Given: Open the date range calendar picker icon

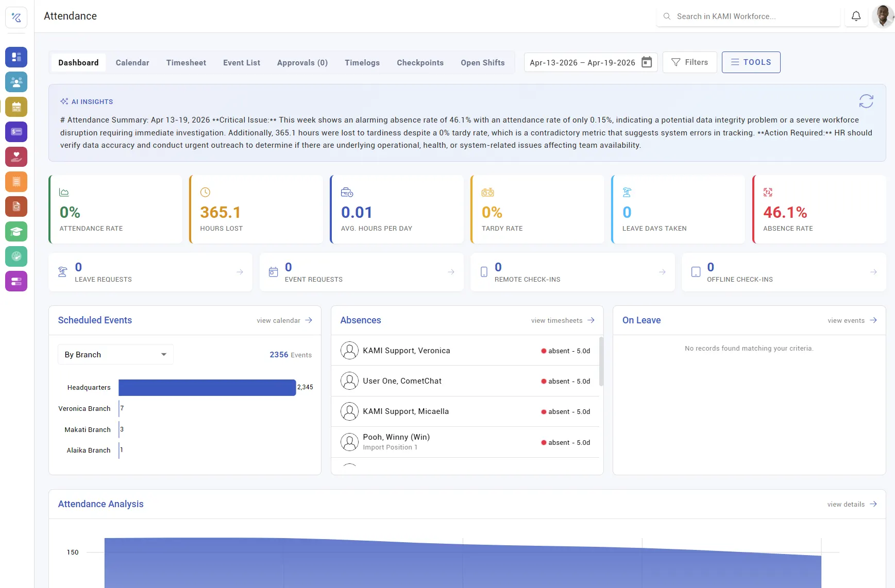Looking at the screenshot, I should (647, 62).
